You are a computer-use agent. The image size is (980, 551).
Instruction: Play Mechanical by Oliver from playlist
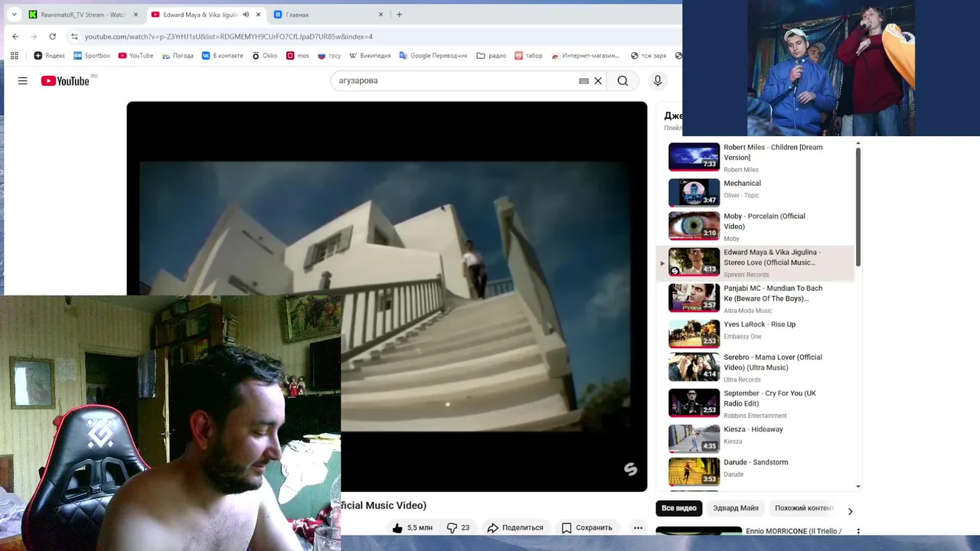pyautogui.click(x=754, y=193)
